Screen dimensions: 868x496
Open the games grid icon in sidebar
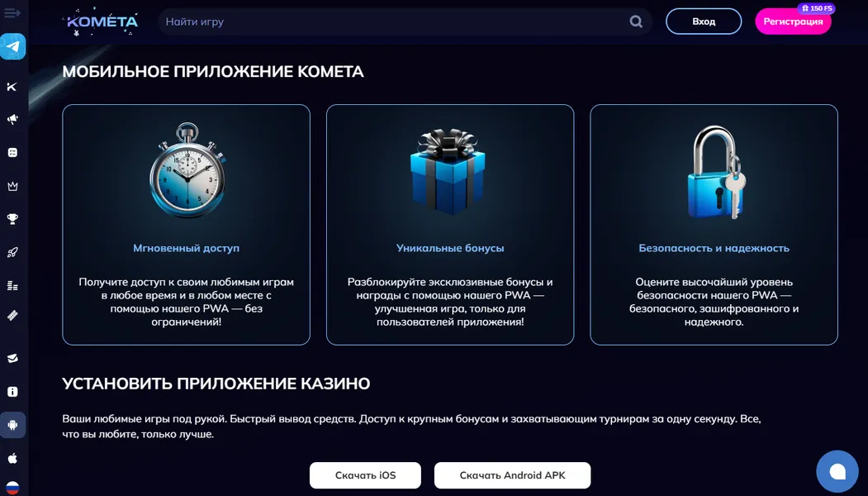(13, 151)
